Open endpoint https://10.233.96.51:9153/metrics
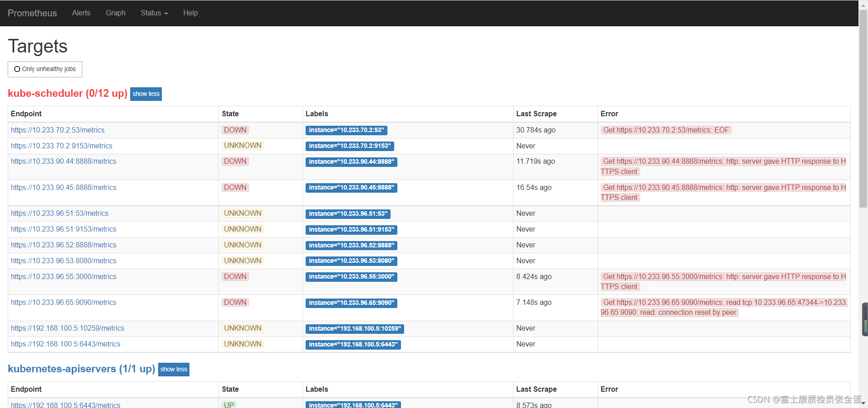868x408 pixels. pos(63,229)
